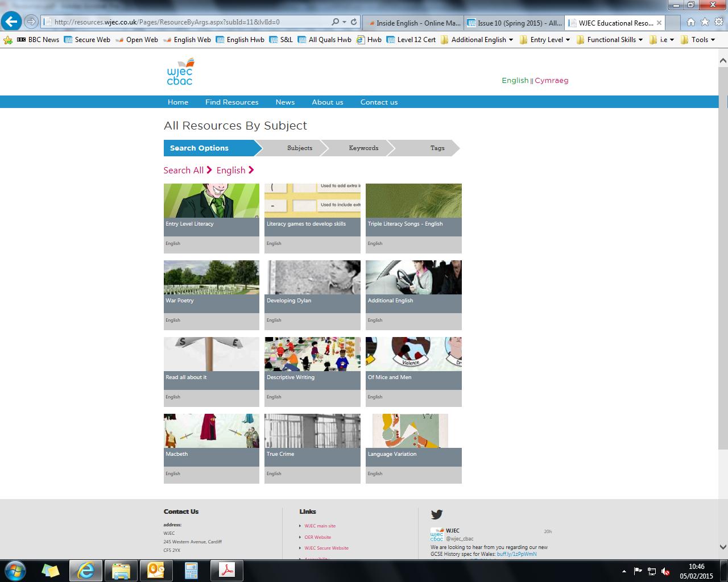Show hidden system tray icons
The image size is (728, 582).
click(x=624, y=571)
